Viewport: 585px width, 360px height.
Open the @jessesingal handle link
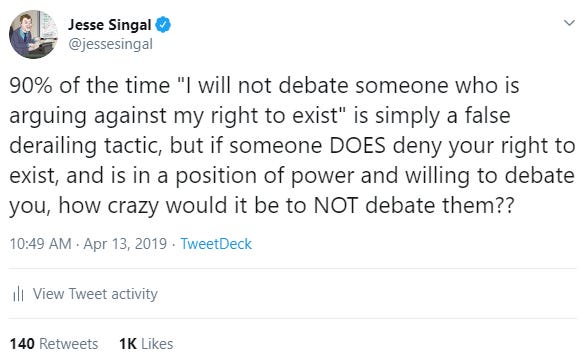[110, 44]
